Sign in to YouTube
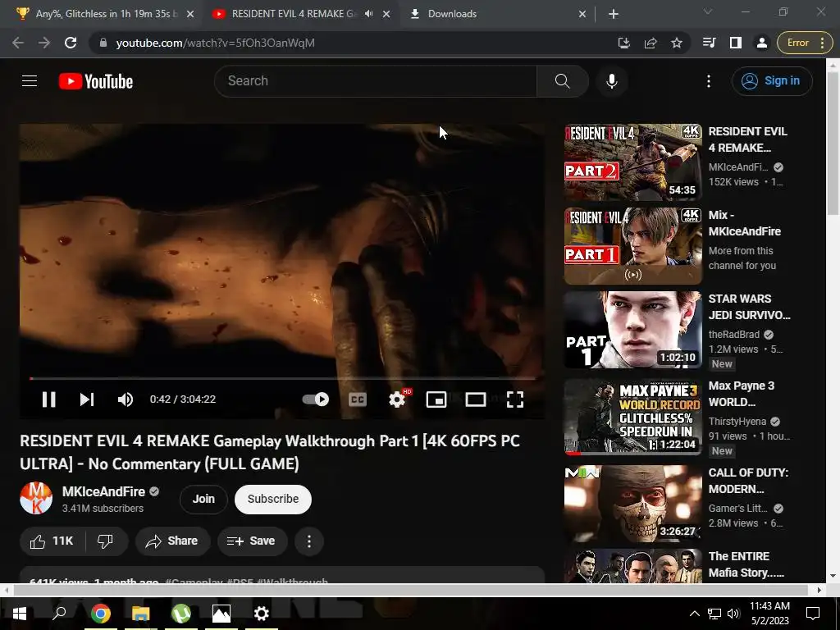The width and height of the screenshot is (840, 630). point(772,81)
